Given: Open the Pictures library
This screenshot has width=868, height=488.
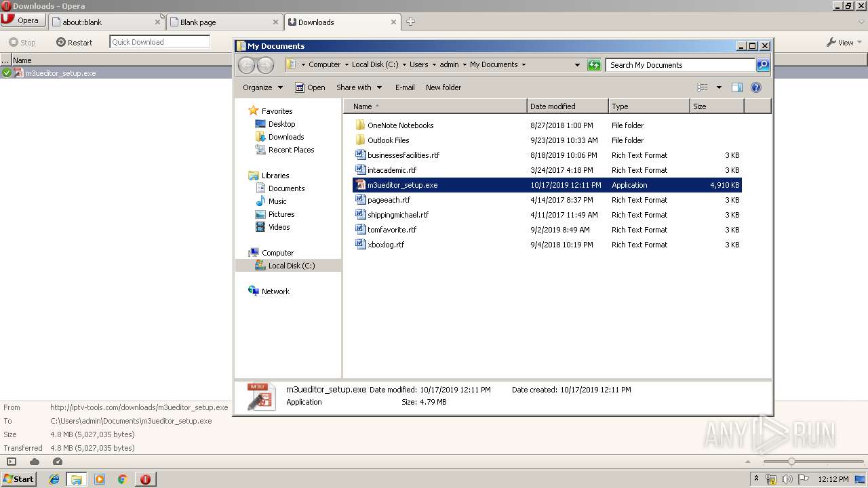Looking at the screenshot, I should pos(281,214).
